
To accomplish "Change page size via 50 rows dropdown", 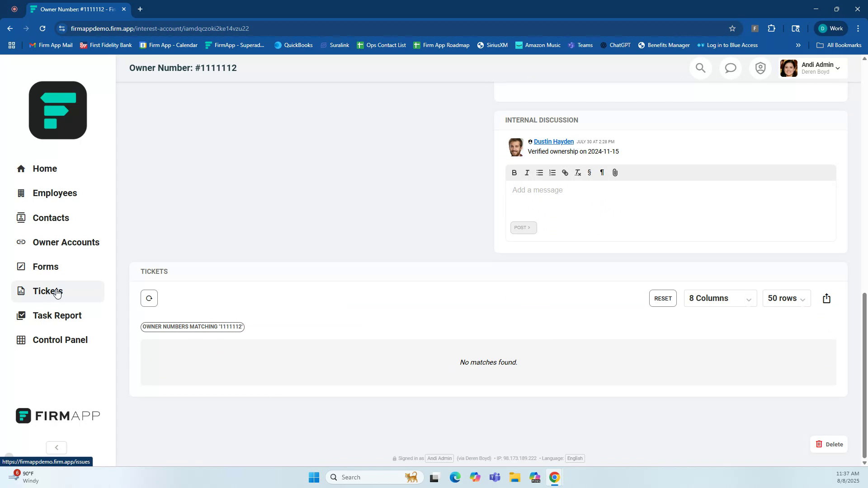I will click(786, 298).
